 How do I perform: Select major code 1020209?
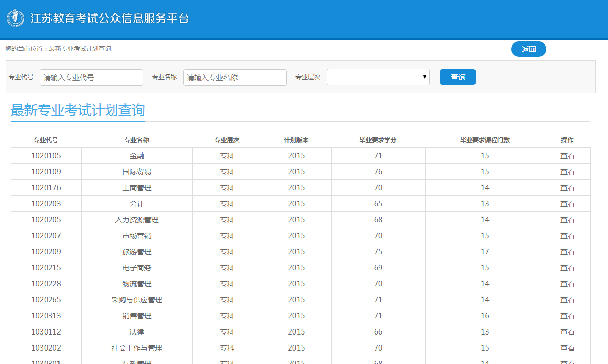point(46,252)
